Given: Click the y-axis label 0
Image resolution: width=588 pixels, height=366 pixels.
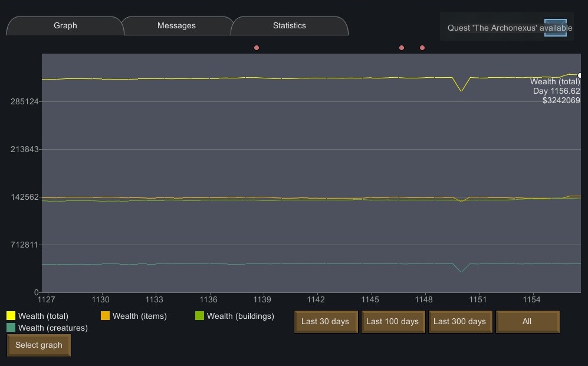Looking at the screenshot, I should tap(37, 292).
